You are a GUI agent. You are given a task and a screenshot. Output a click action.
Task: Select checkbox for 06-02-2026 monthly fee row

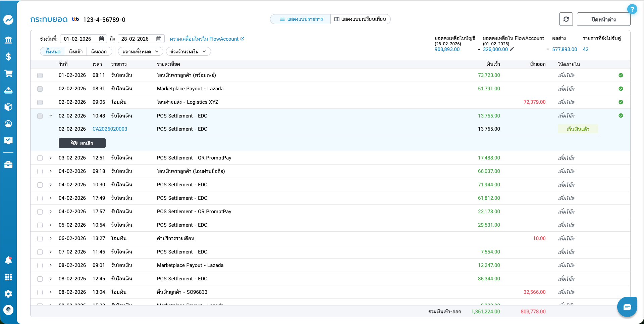[x=40, y=238]
